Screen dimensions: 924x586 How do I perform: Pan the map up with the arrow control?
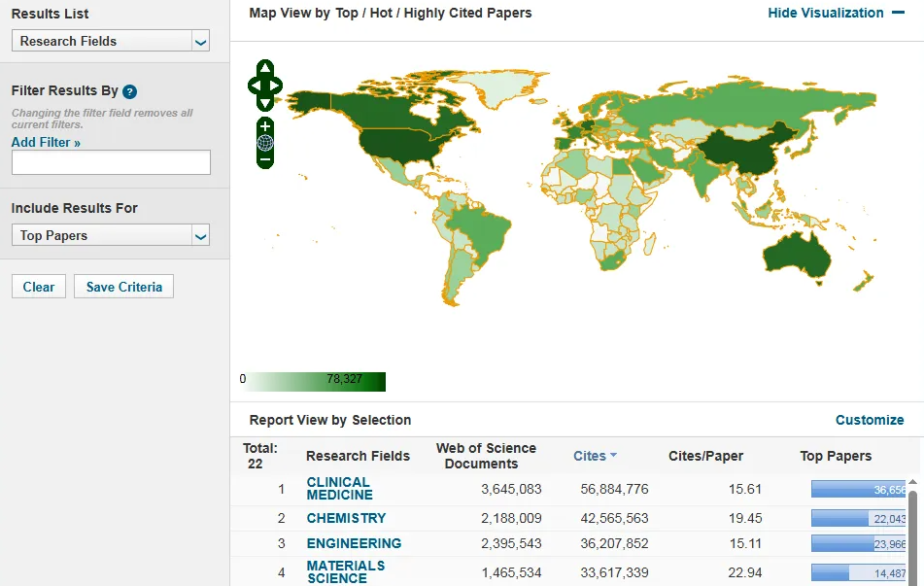coord(265,68)
